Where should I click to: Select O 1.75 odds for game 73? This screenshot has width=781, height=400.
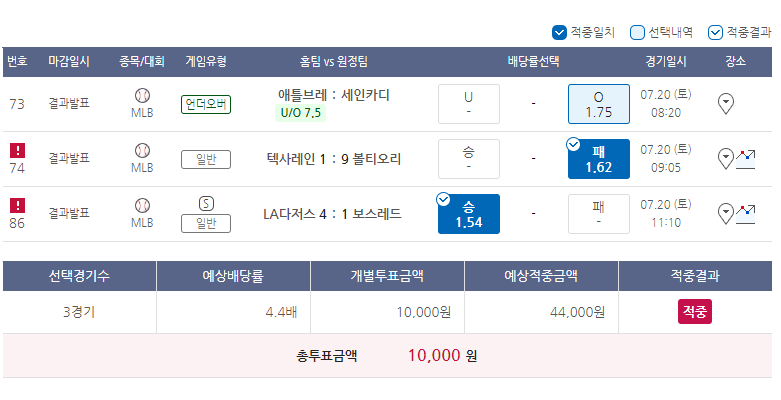pyautogui.click(x=598, y=104)
